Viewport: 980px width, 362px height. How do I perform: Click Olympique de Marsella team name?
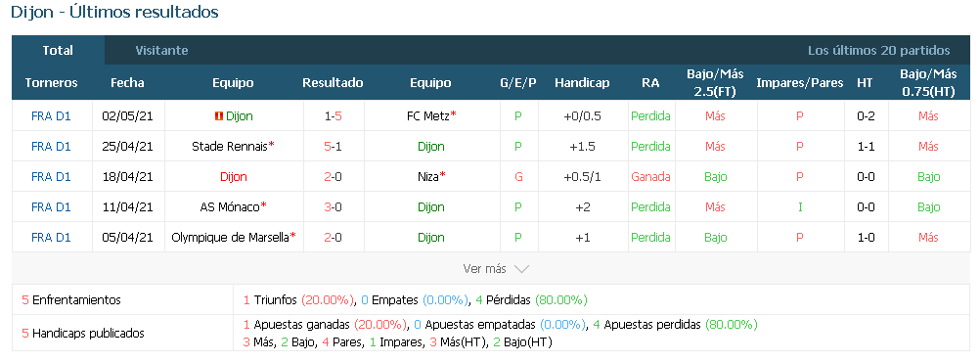click(x=230, y=238)
